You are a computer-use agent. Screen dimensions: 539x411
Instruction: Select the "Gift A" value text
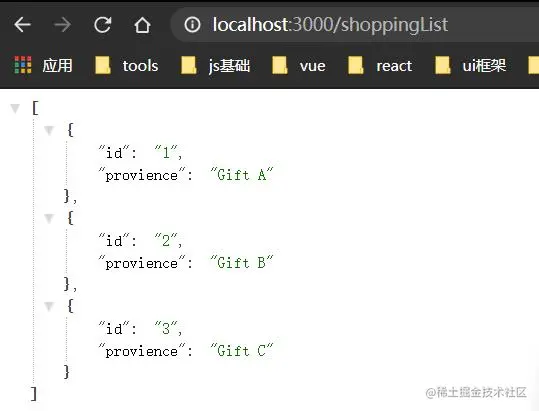click(242, 175)
